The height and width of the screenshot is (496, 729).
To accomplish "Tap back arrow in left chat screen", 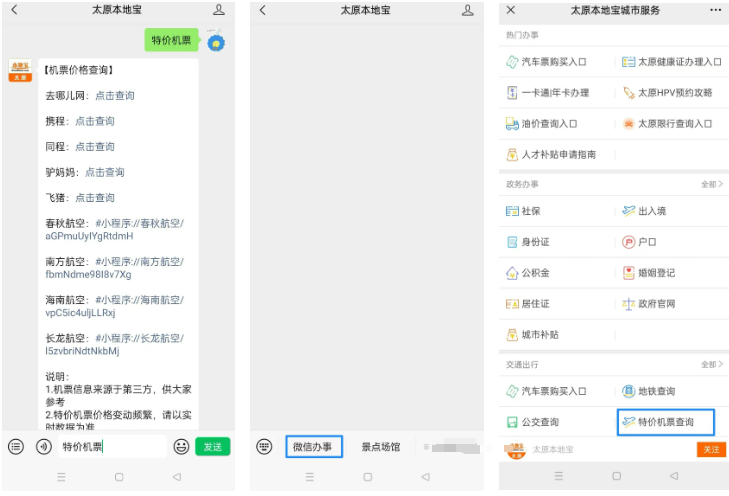I will (x=14, y=10).
